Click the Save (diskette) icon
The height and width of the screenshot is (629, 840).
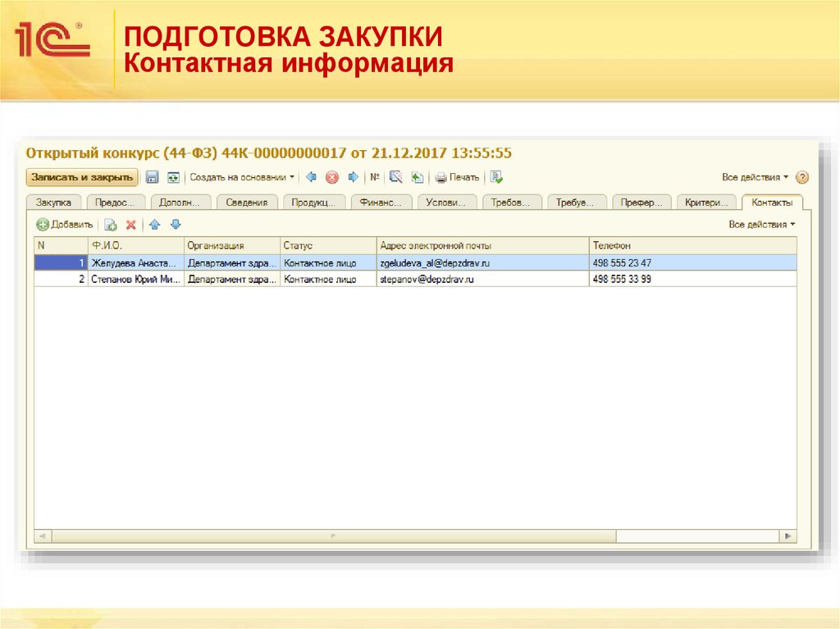point(153,175)
